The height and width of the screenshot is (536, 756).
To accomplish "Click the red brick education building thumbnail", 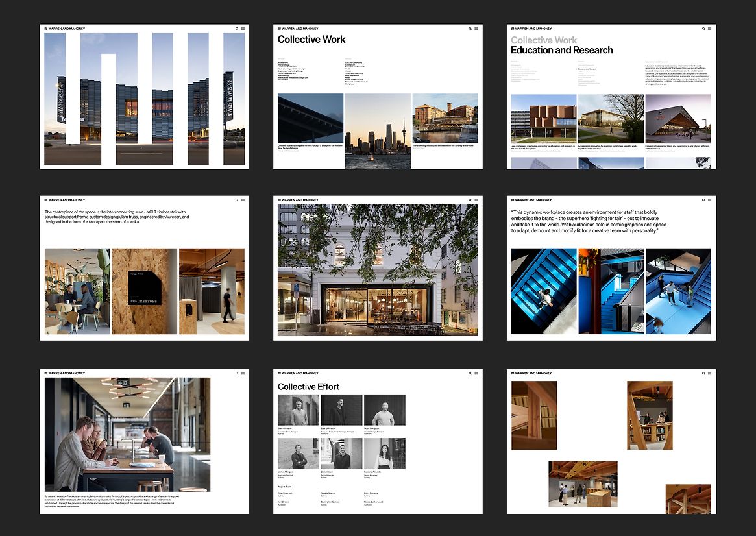I will [543, 119].
